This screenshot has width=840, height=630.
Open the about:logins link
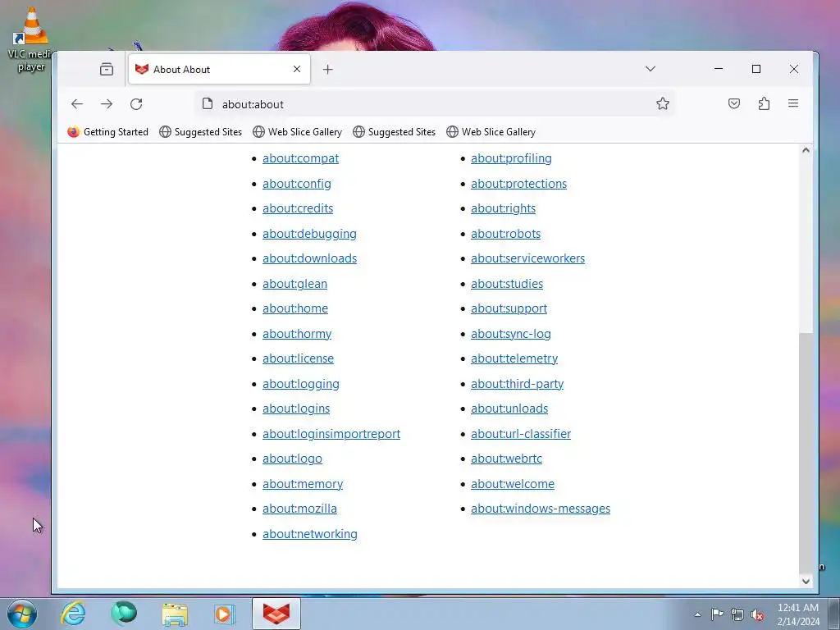[296, 409]
